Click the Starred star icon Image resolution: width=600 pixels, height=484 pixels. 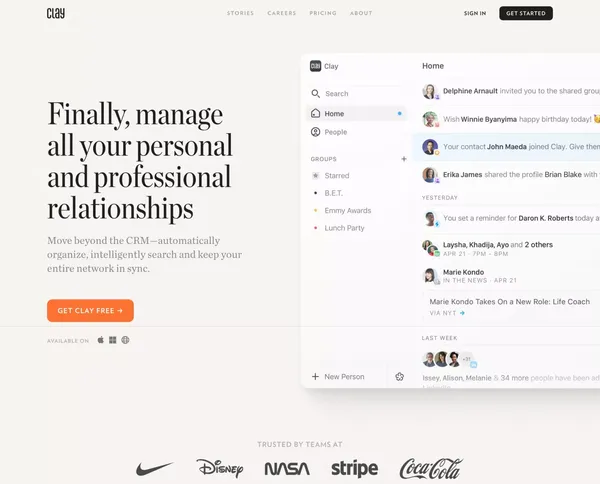[x=315, y=176]
